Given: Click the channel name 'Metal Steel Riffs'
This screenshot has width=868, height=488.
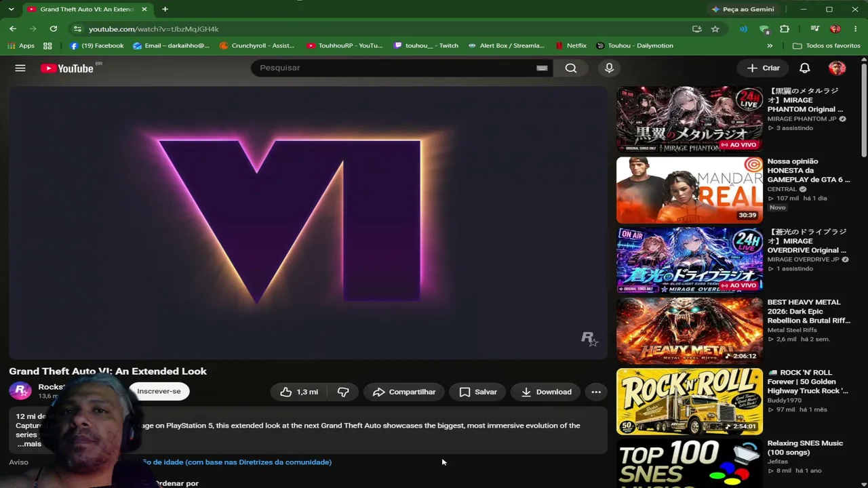Looking at the screenshot, I should 791,330.
